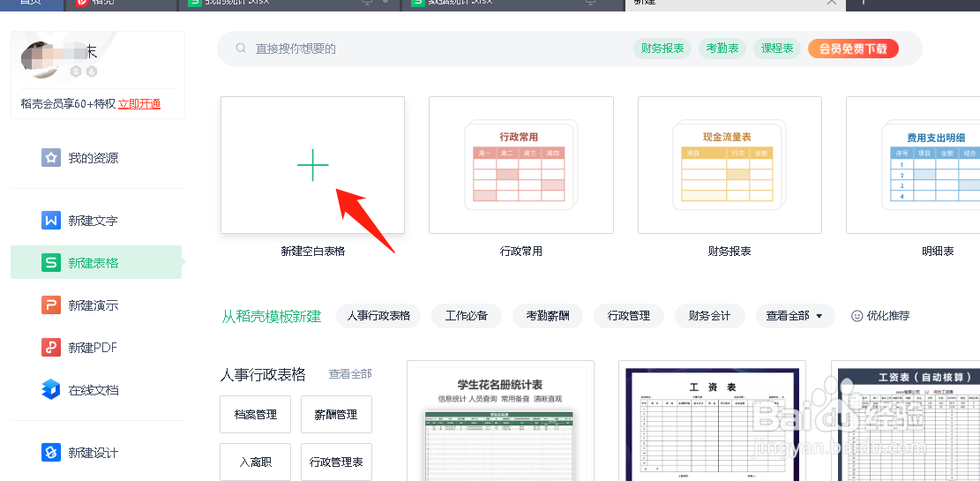This screenshot has width=980, height=481.
Task: Click the 档案管理 subcategory button
Action: pos(255,414)
